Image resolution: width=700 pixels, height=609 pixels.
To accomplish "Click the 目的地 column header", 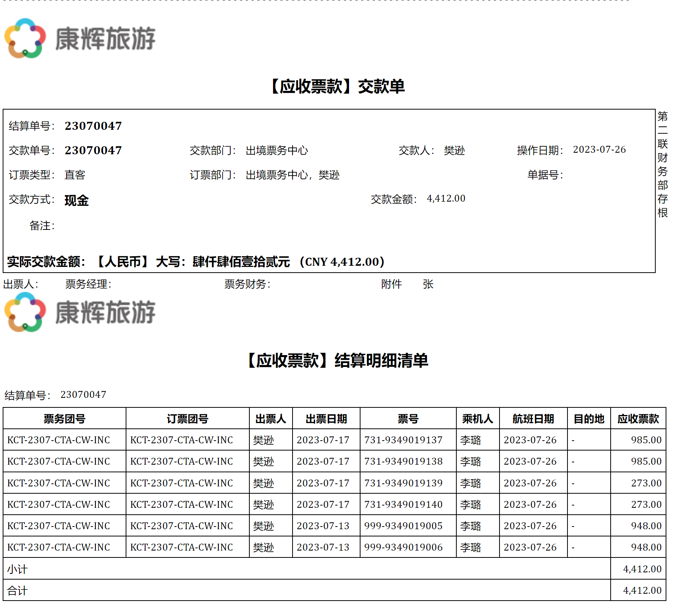I will [589, 419].
